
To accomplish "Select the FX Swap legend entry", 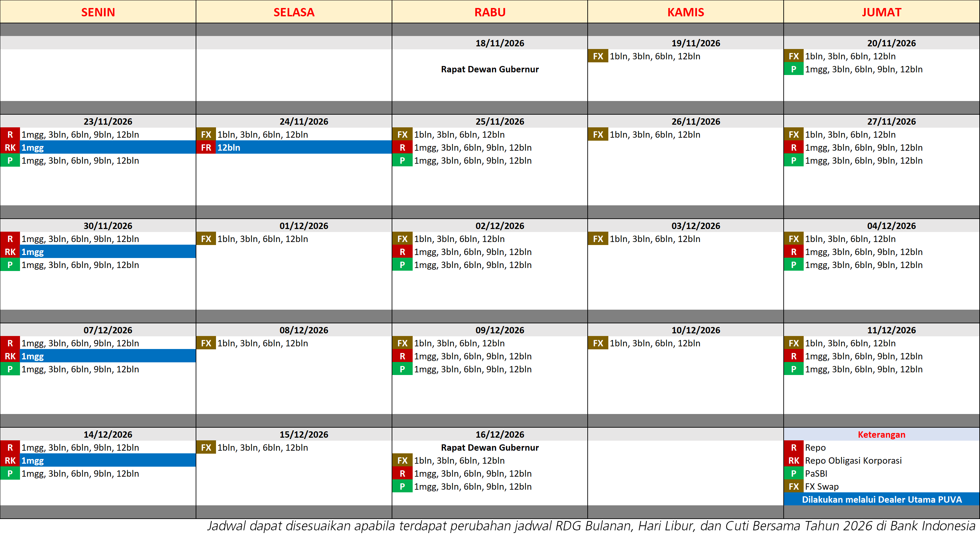I will click(822, 486).
